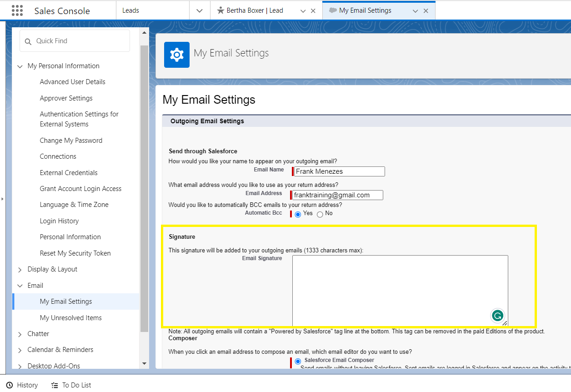Expand the Desktop Add-Ons section
Screen dimensions: 571x392
[20, 366]
